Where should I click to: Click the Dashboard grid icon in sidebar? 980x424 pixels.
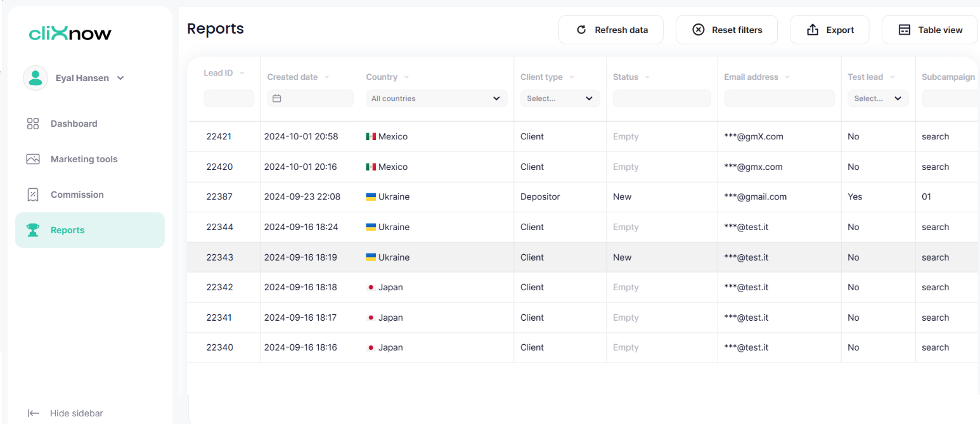pyautogui.click(x=33, y=124)
